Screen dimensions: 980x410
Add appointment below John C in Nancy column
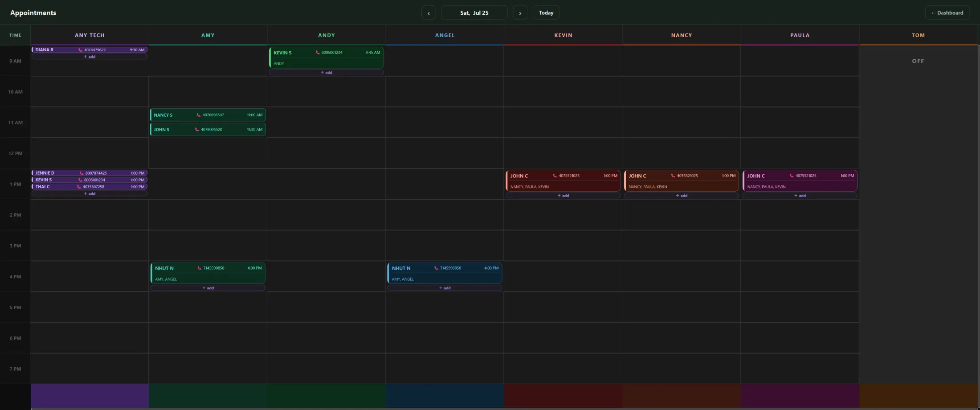682,196
